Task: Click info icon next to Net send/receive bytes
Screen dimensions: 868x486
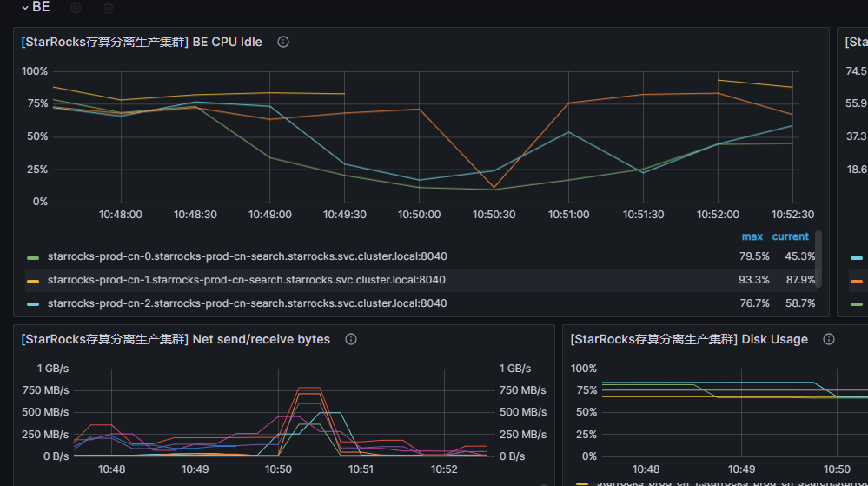Action: pyautogui.click(x=351, y=339)
